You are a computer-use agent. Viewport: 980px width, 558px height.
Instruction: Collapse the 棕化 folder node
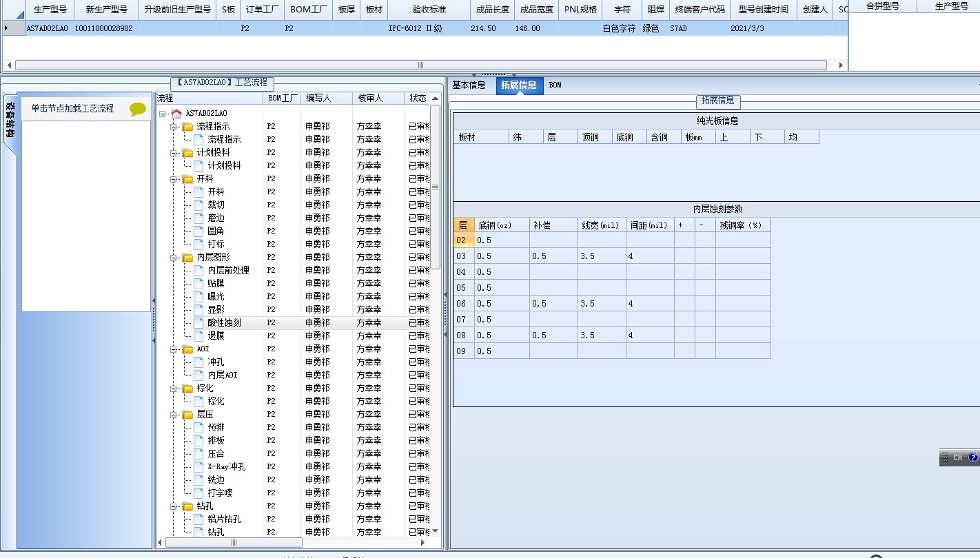(175, 388)
